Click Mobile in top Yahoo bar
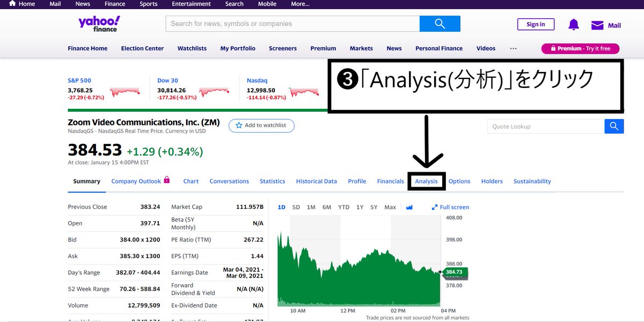644x322 pixels. [x=267, y=4]
